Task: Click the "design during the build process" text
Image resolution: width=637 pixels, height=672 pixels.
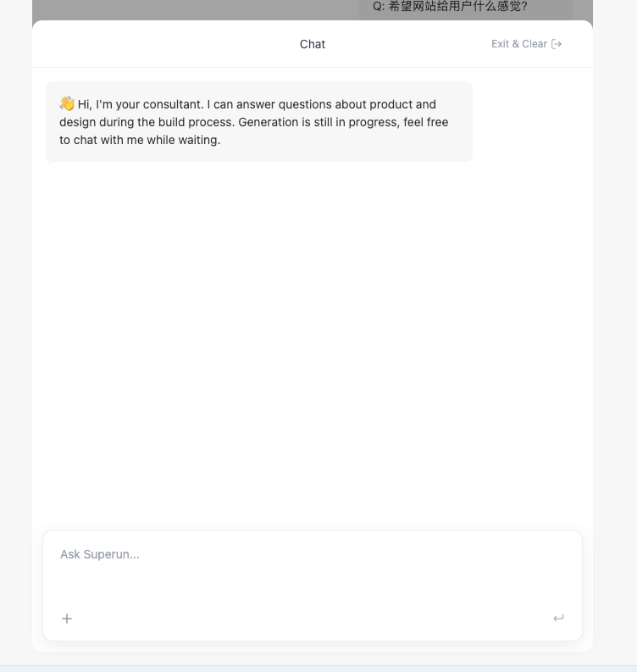Action: pyautogui.click(x=147, y=122)
